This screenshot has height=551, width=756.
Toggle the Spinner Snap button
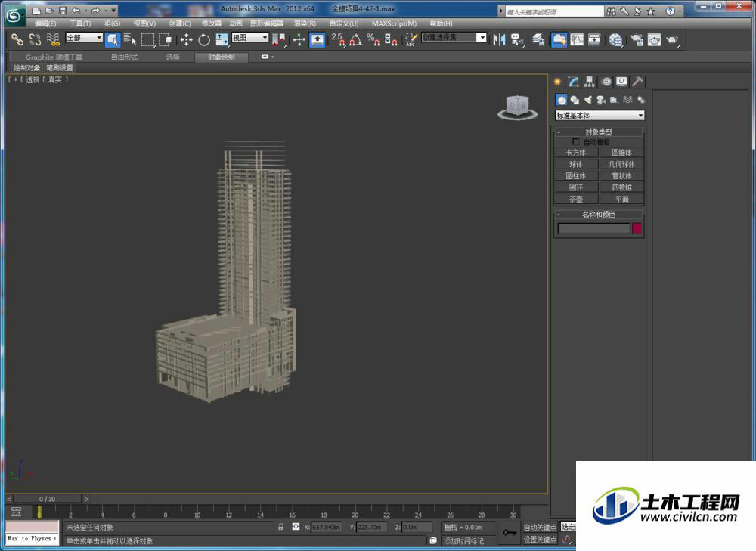tap(391, 39)
